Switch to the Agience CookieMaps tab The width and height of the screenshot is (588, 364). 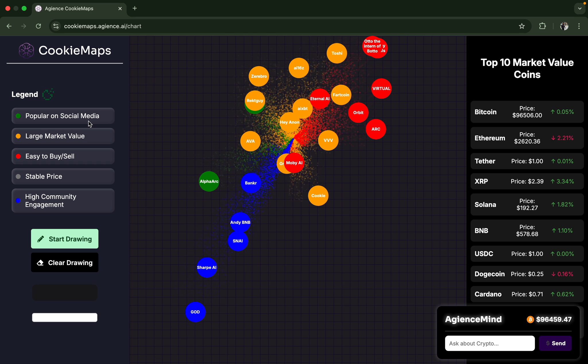click(79, 9)
